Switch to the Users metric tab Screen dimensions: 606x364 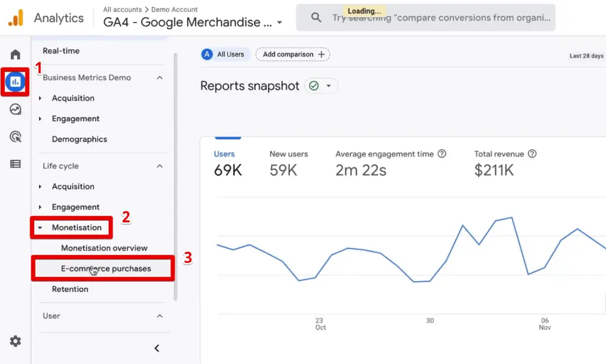[224, 154]
